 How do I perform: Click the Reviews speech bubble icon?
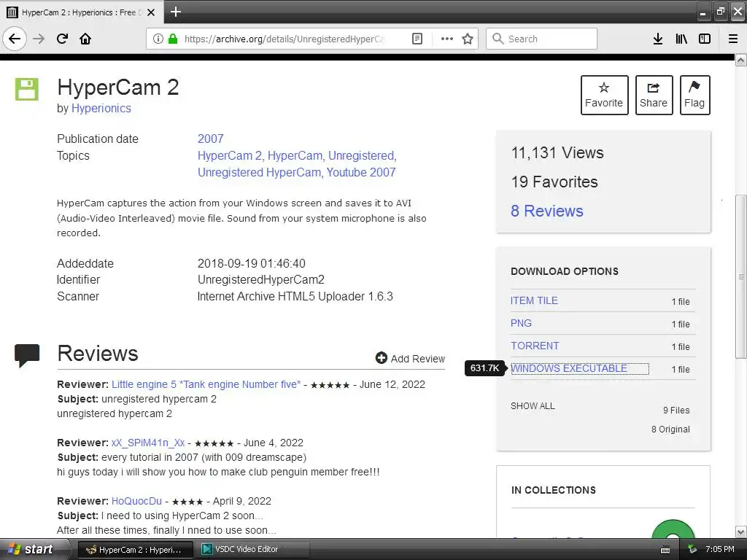27,355
